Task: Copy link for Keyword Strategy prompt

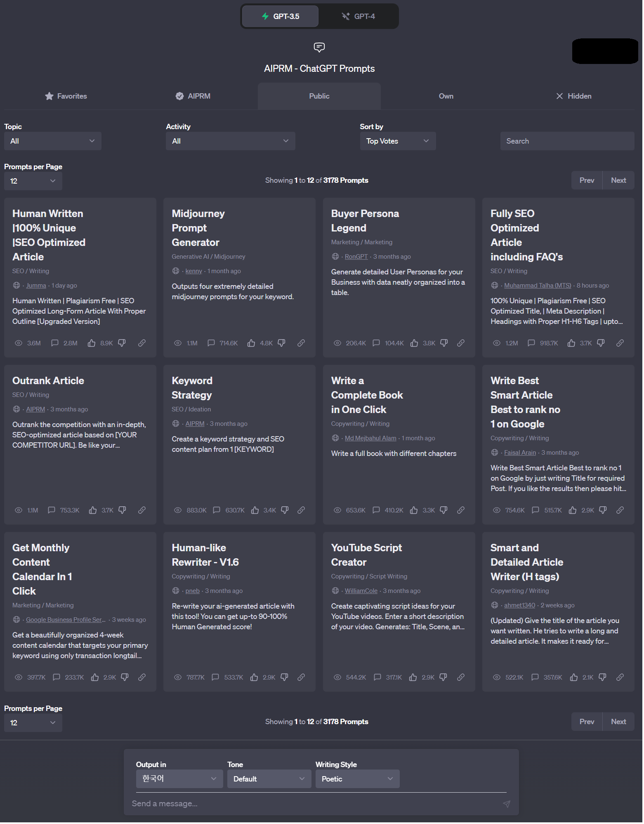Action: [302, 511]
